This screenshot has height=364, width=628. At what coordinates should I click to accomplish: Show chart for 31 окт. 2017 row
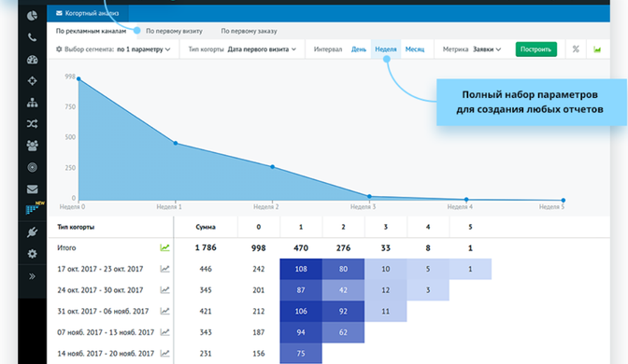[x=164, y=311]
